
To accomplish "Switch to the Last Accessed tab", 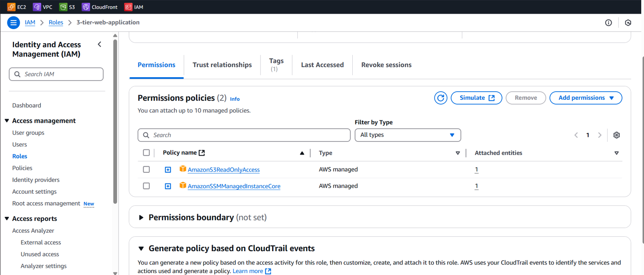I will tap(322, 65).
